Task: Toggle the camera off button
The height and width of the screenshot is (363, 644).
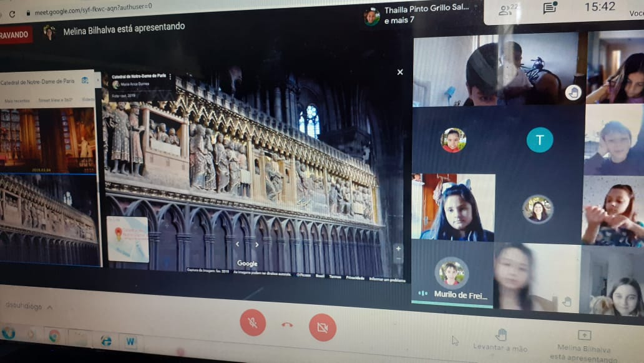Action: [x=322, y=327]
